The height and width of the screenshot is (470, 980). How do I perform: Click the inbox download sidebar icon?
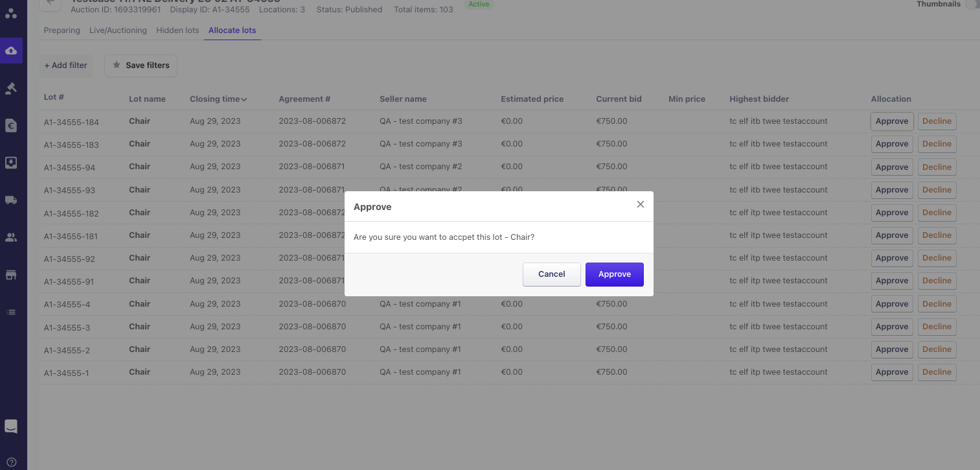point(11,163)
